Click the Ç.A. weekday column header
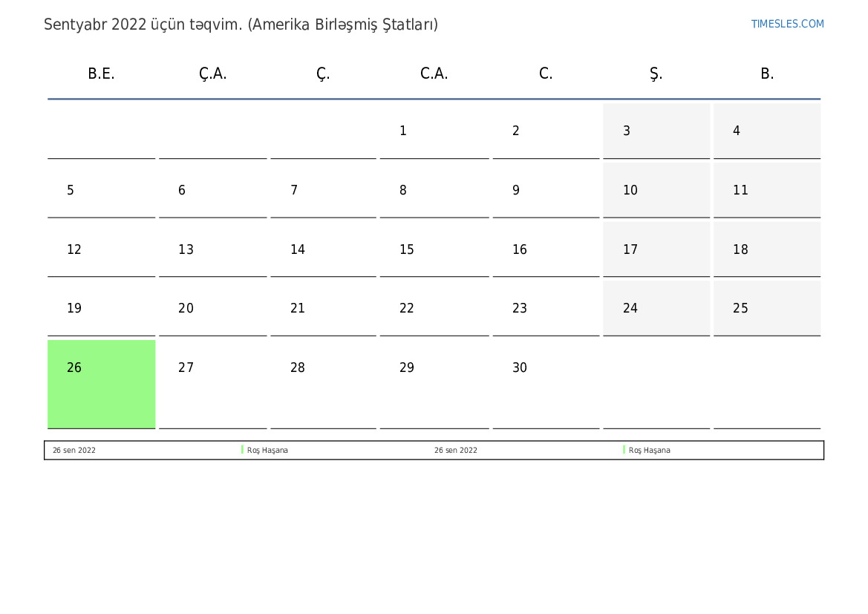 coord(212,74)
